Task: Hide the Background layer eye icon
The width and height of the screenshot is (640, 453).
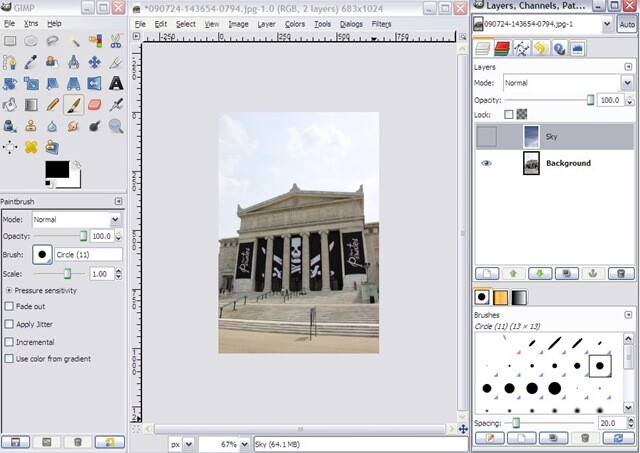Action: (486, 163)
